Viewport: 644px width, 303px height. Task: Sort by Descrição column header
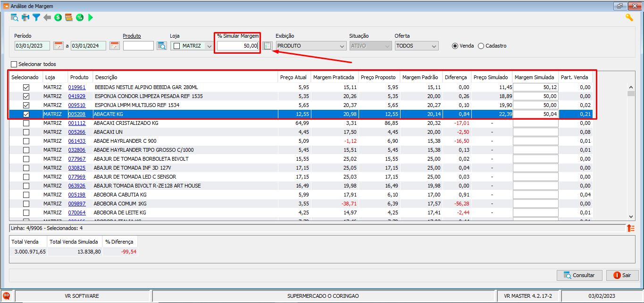(185, 77)
